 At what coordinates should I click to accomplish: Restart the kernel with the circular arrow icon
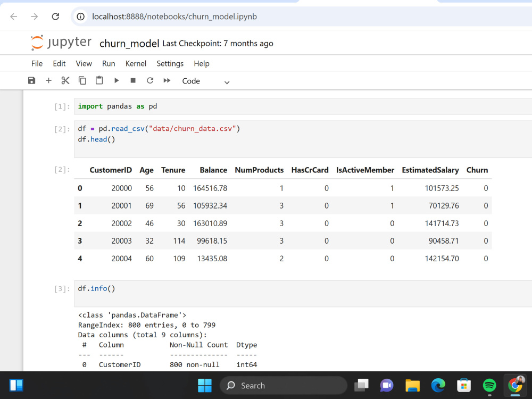coord(150,80)
